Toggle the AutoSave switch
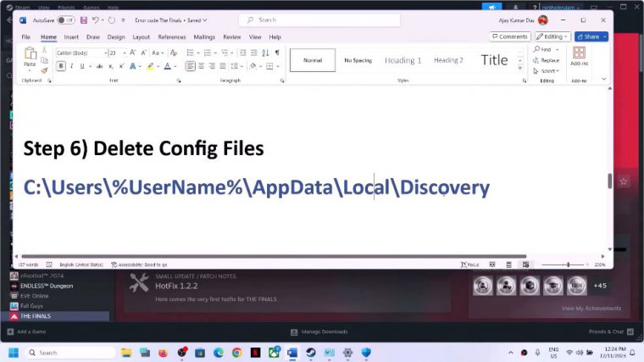 pos(65,19)
